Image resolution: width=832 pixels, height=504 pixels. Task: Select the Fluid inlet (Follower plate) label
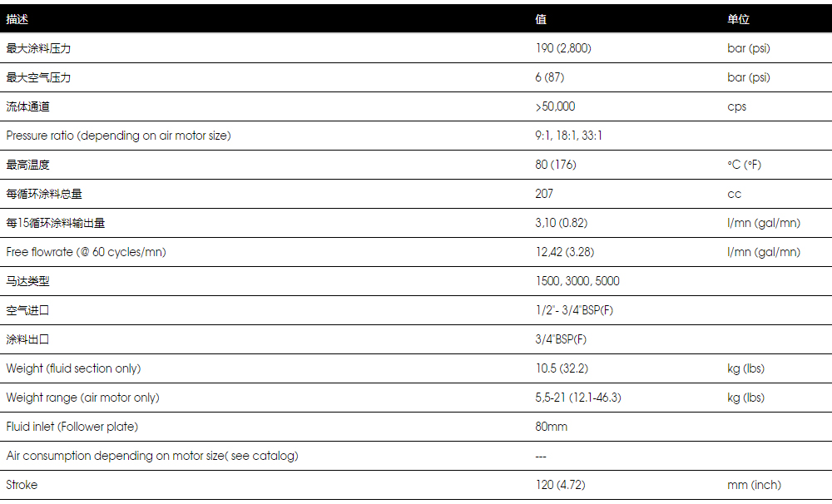click(72, 427)
